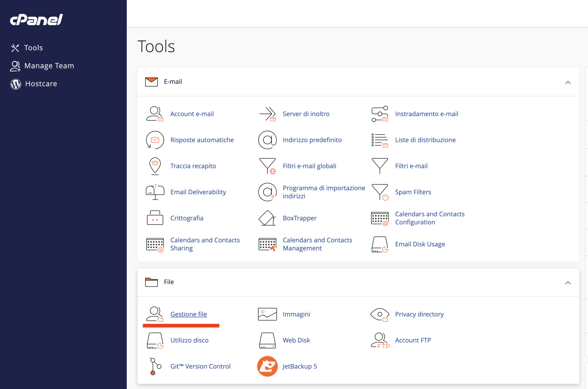
Task: Open Immagini link
Action: point(296,314)
